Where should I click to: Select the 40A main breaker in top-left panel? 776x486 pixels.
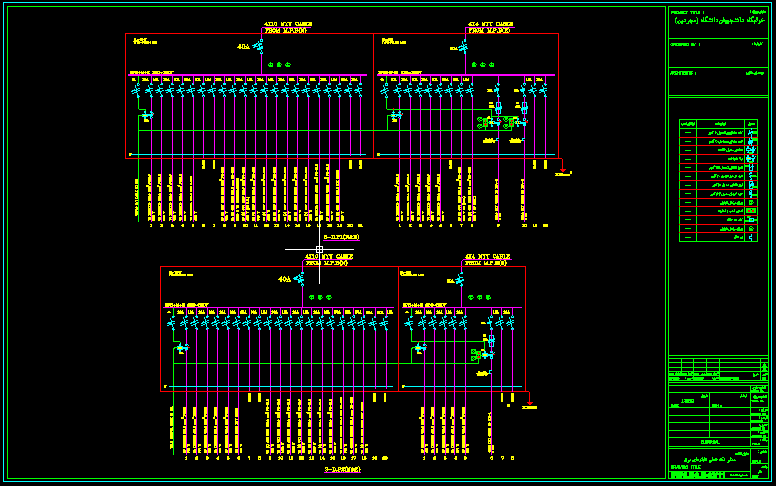tap(258, 47)
